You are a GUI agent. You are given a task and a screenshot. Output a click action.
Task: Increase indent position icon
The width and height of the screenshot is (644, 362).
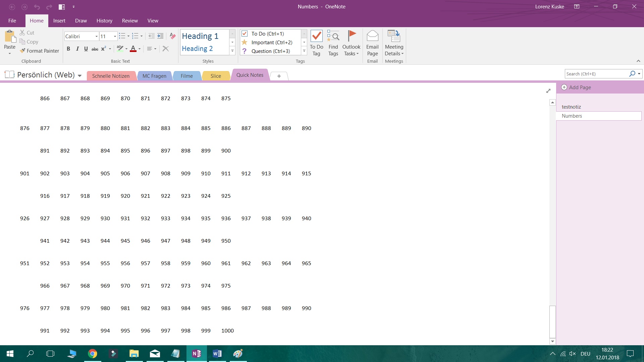[x=160, y=36]
